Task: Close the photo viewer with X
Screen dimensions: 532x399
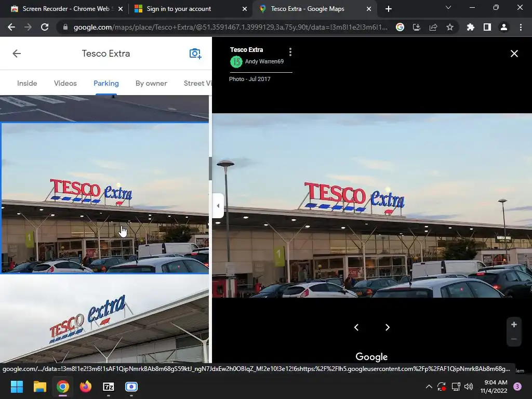Action: (x=514, y=54)
